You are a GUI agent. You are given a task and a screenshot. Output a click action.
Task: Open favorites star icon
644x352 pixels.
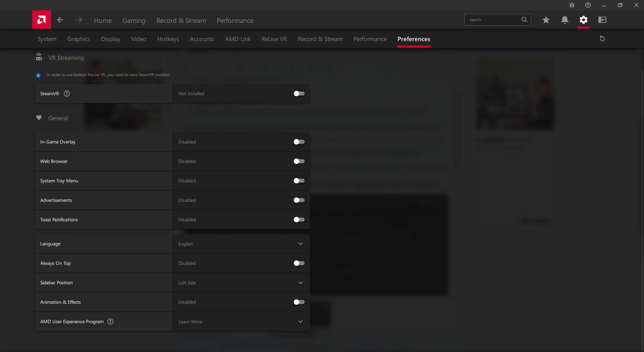click(x=546, y=20)
